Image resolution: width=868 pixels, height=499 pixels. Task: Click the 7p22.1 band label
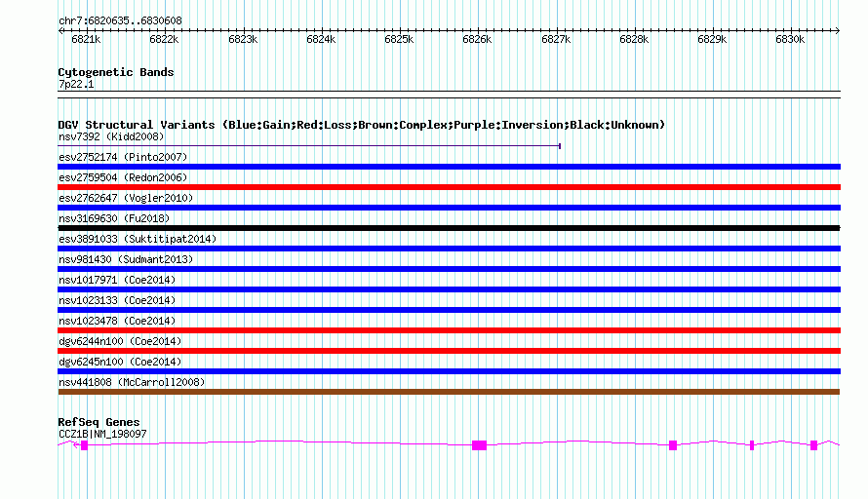76,84
